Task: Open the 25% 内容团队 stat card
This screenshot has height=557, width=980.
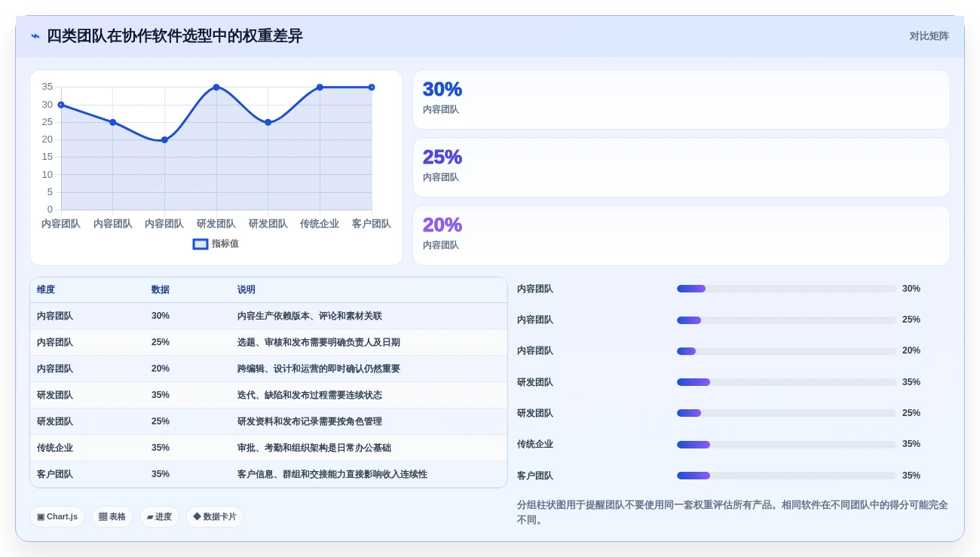Action: coord(681,167)
